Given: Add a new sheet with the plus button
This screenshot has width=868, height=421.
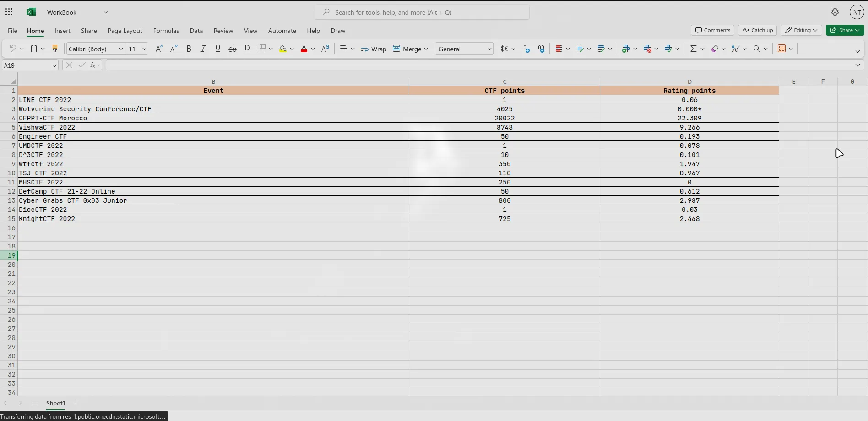Looking at the screenshot, I should pos(76,403).
